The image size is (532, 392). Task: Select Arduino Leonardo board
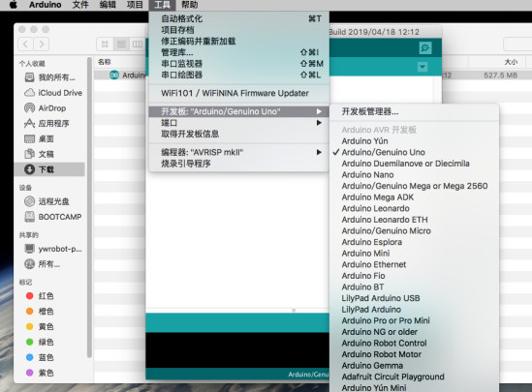pyautogui.click(x=415, y=208)
